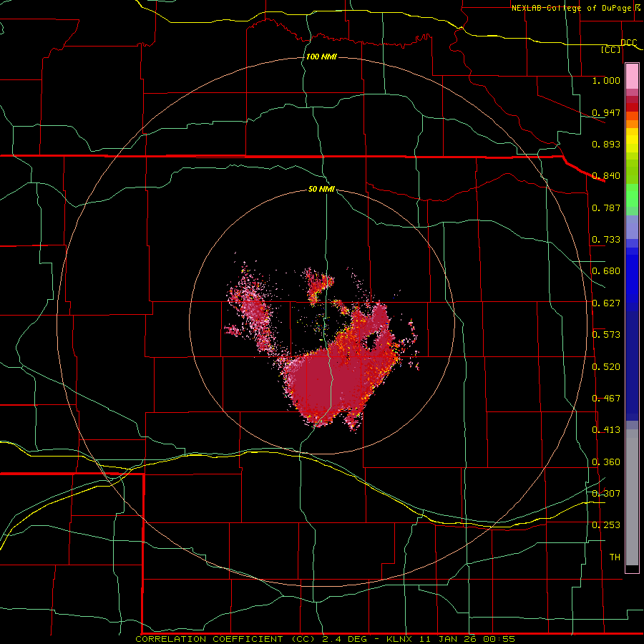Select the 0.680 scale value
Viewport: 644px width, 644px height.
point(606,271)
